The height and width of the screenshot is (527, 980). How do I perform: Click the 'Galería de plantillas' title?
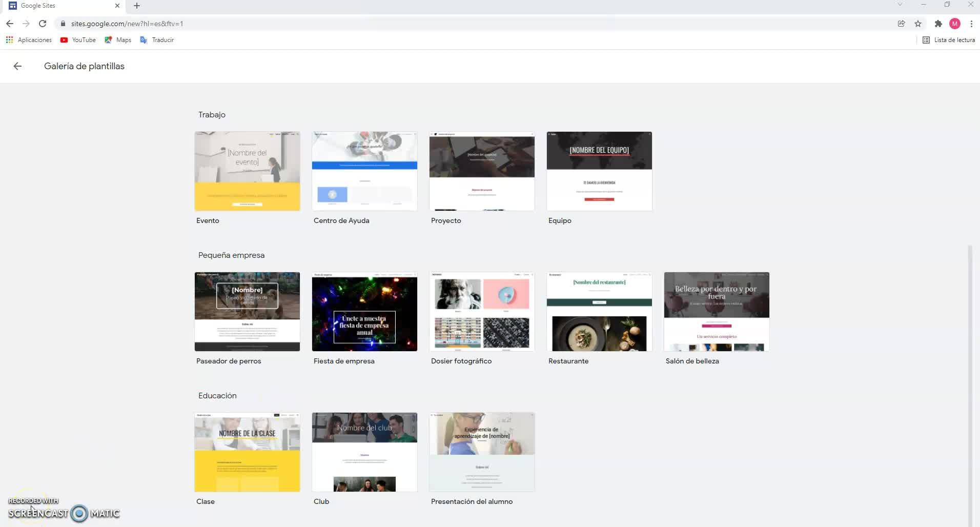pyautogui.click(x=84, y=66)
